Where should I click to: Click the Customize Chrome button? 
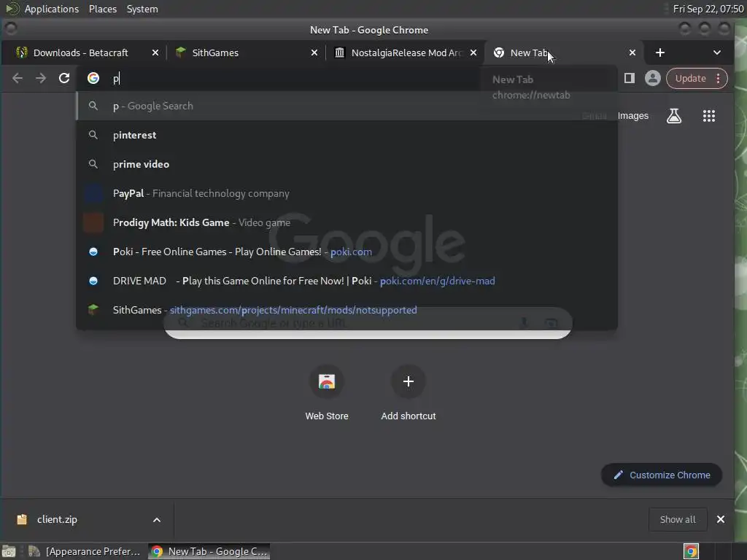[x=662, y=475]
